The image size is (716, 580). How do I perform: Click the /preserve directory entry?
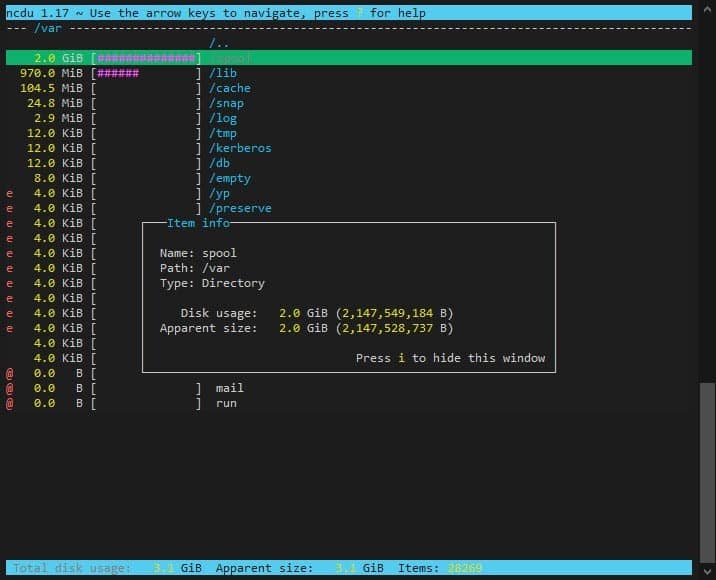(240, 208)
